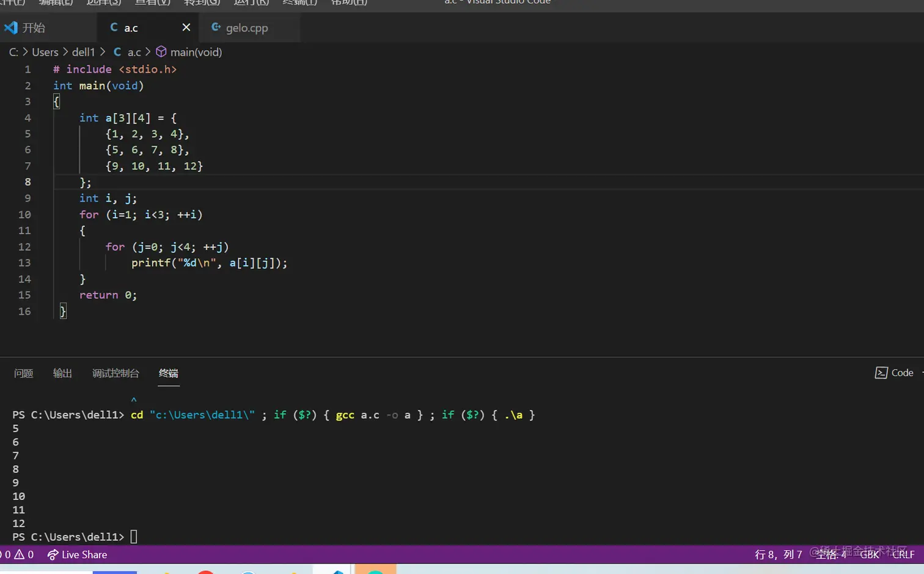Screen dimensions: 924x574
Task: Open go-to-line via 行 8, 列 7
Action: click(x=779, y=554)
